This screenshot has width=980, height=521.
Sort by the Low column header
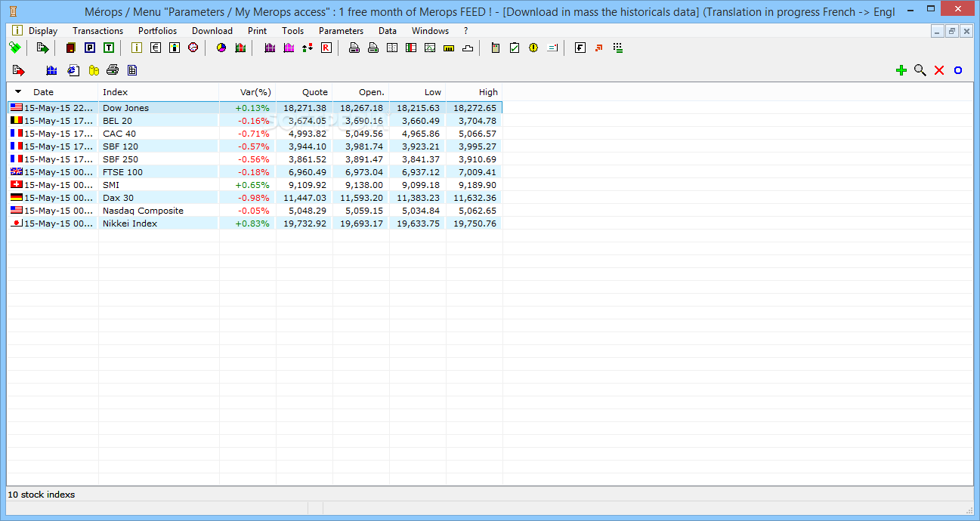pos(418,92)
